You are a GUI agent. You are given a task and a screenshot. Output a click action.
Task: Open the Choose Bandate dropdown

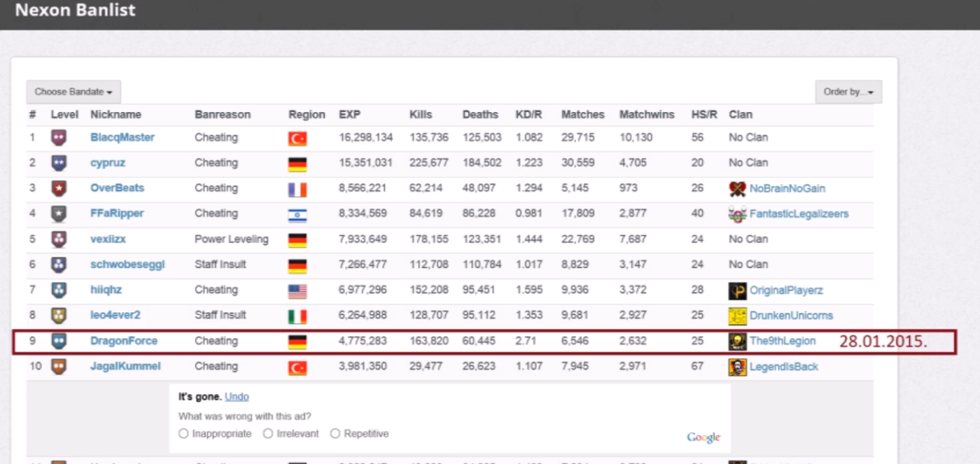(x=73, y=92)
